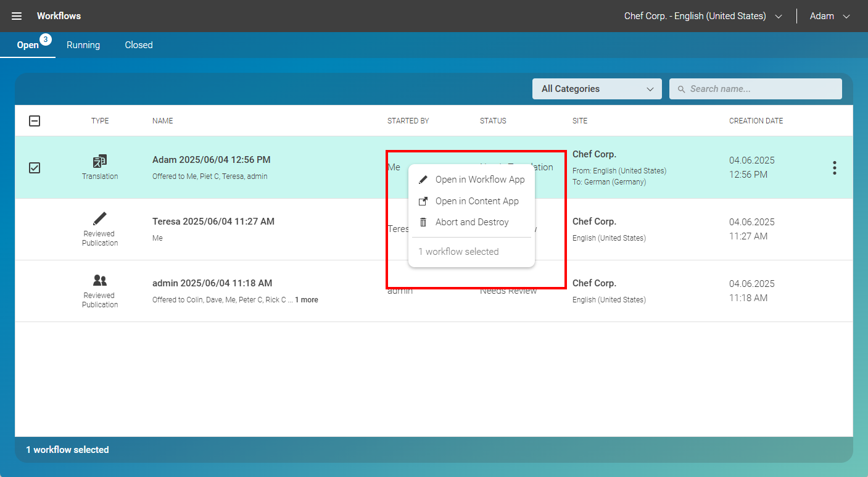Switch to the Closed tab

coord(138,44)
